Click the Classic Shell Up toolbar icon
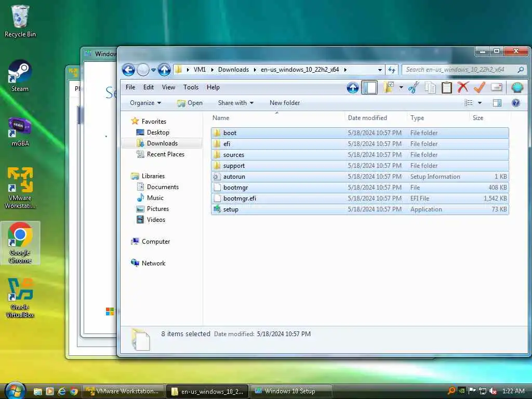This screenshot has width=532, height=399. point(353,88)
